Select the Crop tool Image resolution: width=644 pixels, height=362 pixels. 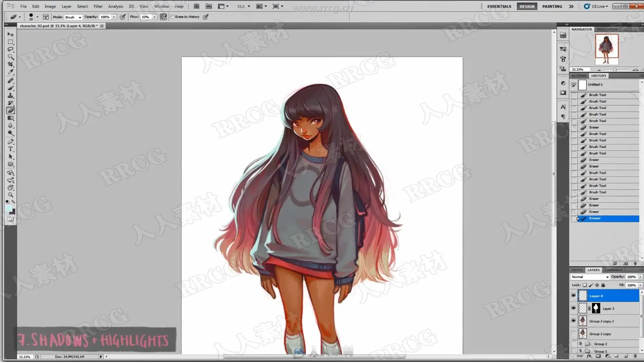(x=11, y=64)
